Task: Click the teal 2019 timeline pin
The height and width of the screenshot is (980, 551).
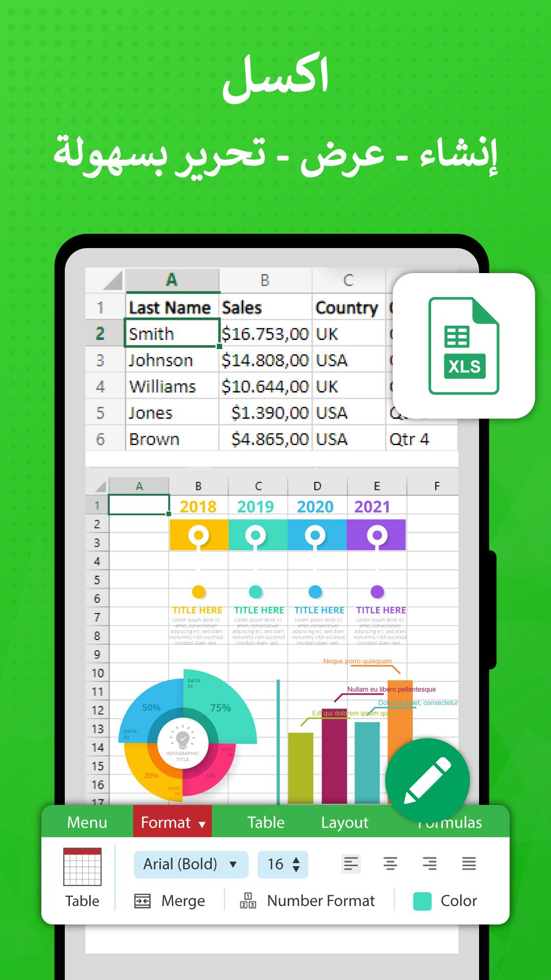Action: pos(256,536)
